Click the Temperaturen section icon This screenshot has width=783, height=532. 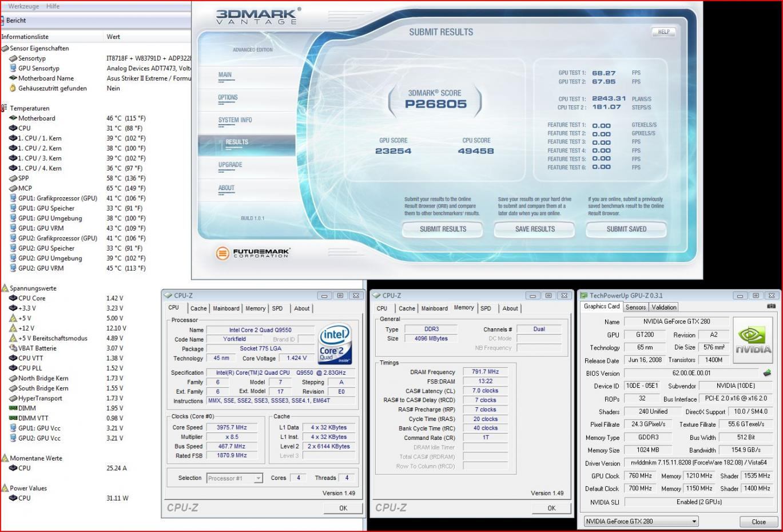pyautogui.click(x=5, y=108)
